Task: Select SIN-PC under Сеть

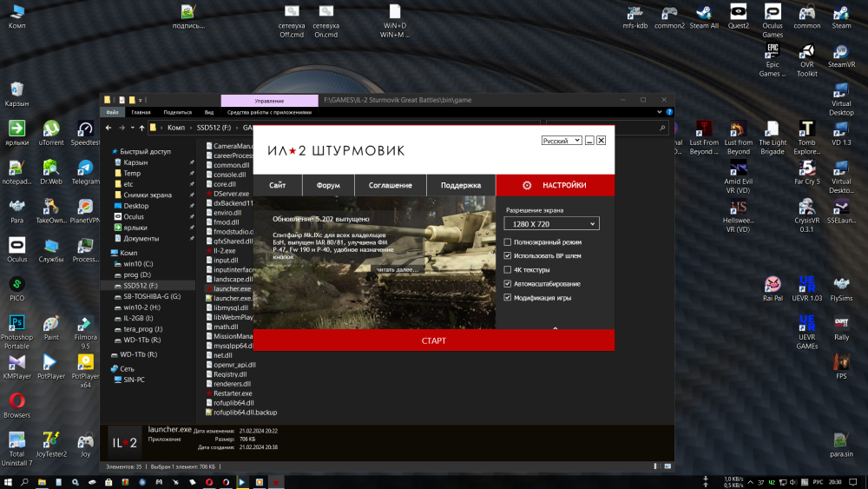Action: pos(134,380)
